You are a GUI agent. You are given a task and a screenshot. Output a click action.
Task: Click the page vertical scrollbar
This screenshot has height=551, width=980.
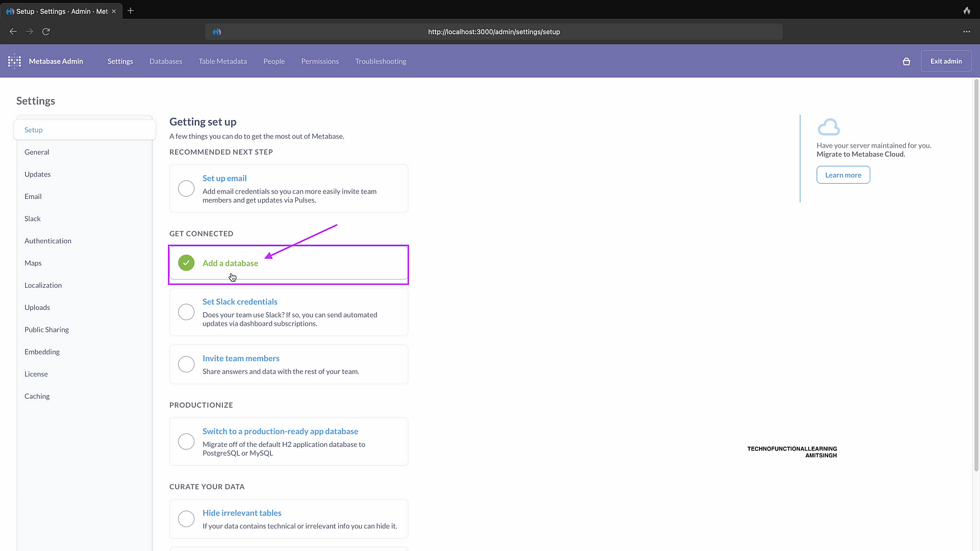tap(976, 275)
